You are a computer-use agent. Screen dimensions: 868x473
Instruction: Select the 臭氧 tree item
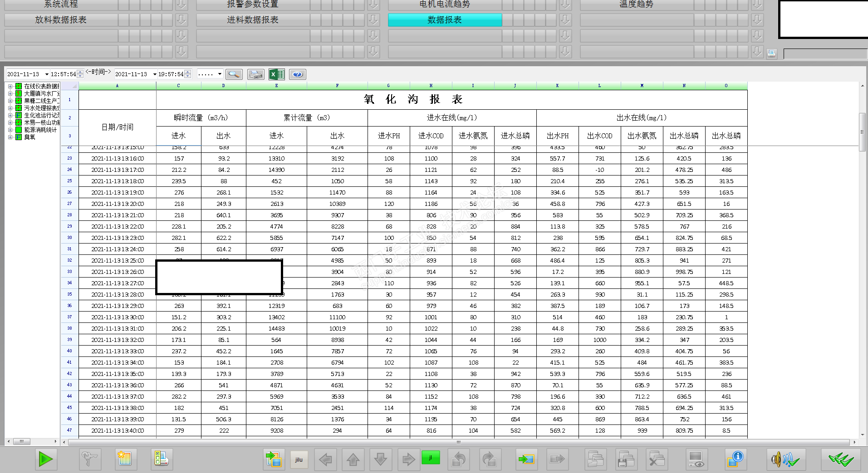29,137
